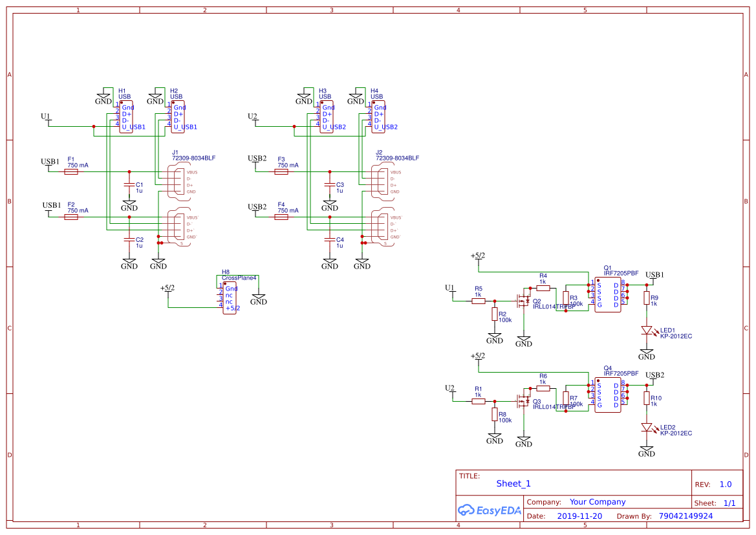Click the GND symbol below capacitor C1

coord(129,205)
